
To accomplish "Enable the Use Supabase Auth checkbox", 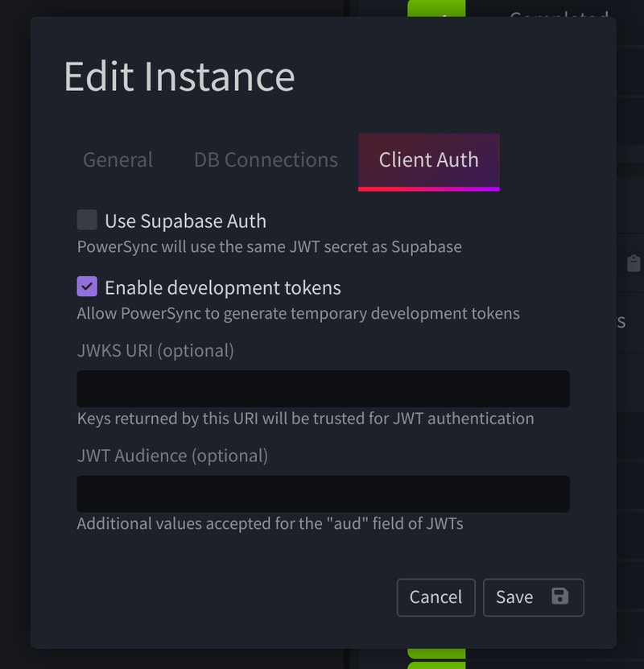I will coord(87,220).
